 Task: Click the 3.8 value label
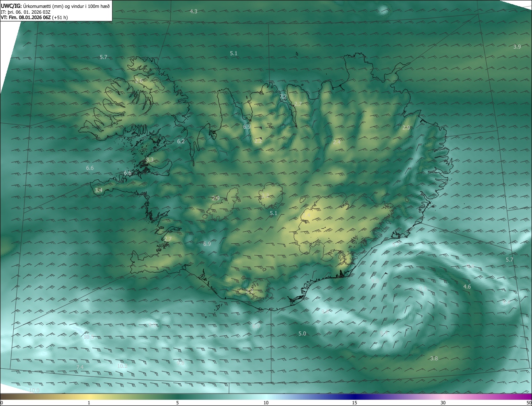coord(434,358)
